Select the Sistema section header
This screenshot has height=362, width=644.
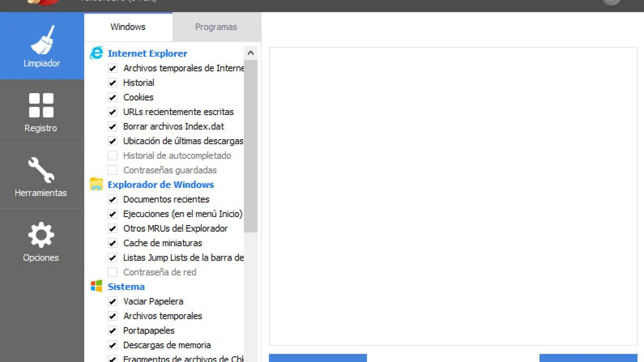point(126,287)
